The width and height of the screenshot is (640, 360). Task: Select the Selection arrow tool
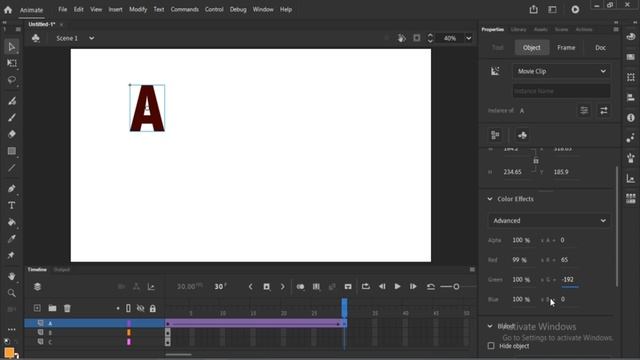11,47
